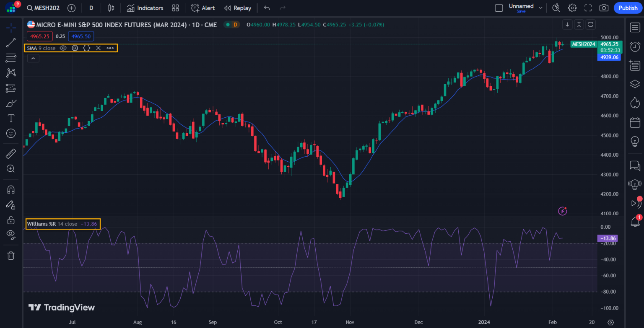Open the Zoom In tool
This screenshot has height=328, width=644.
pyautogui.click(x=11, y=169)
